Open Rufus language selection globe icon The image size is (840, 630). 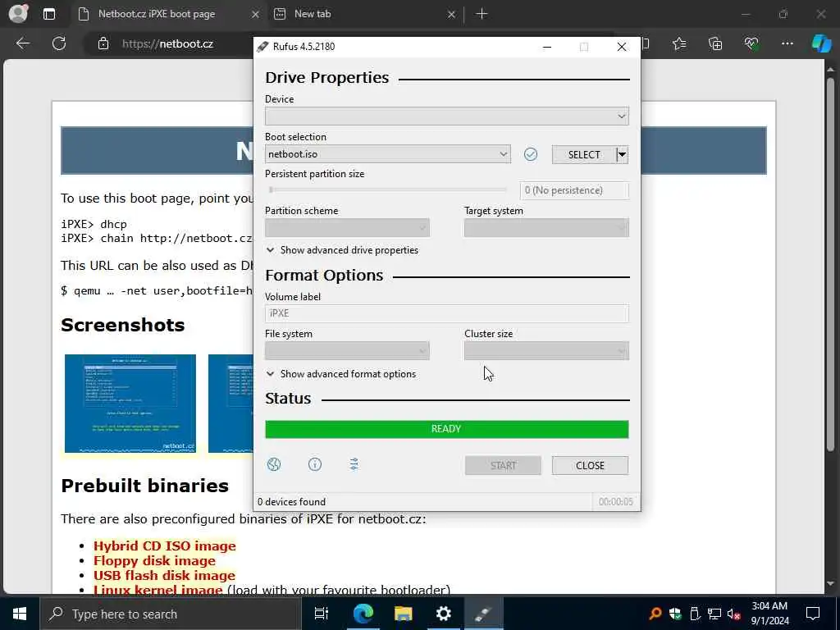click(x=274, y=464)
